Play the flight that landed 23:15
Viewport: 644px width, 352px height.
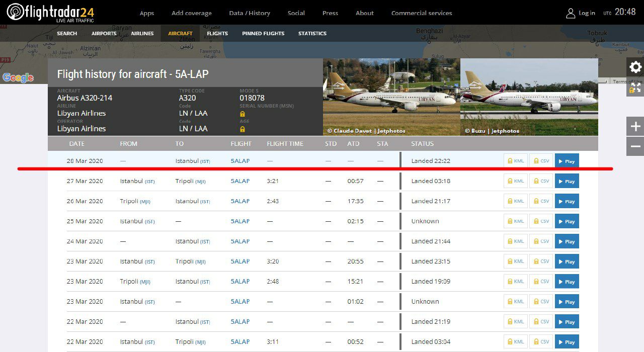point(567,261)
